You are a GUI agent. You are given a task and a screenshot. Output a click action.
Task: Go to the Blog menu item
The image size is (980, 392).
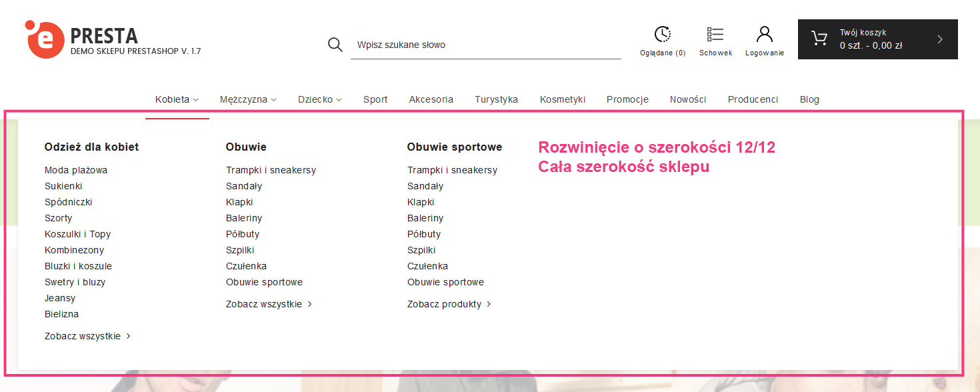(809, 99)
